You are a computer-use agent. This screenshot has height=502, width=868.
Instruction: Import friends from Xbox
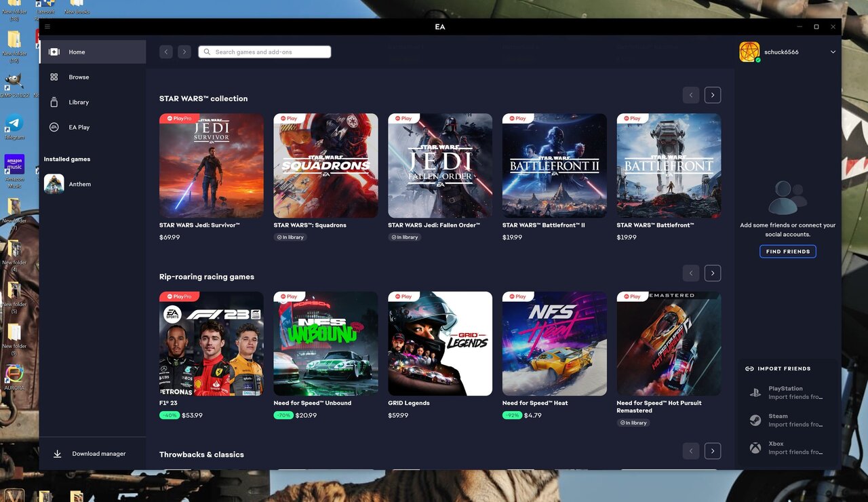(x=787, y=448)
